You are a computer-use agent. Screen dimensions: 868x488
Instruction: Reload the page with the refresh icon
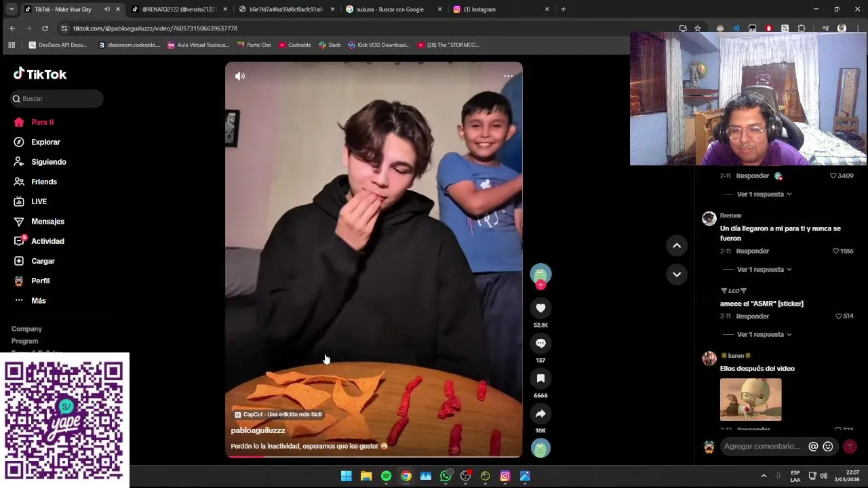coord(45,28)
